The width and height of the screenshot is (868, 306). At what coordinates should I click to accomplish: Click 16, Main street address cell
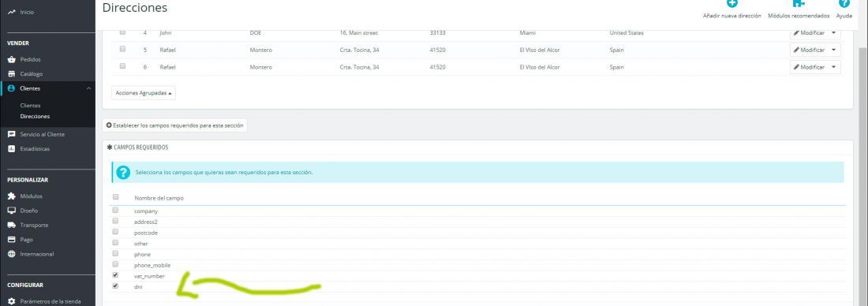[x=359, y=33]
